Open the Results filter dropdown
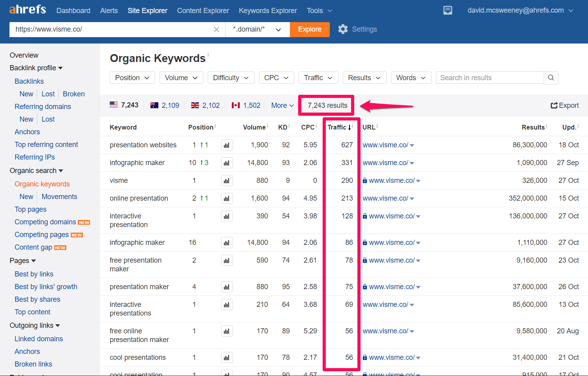The width and height of the screenshot is (588, 376). coord(364,78)
